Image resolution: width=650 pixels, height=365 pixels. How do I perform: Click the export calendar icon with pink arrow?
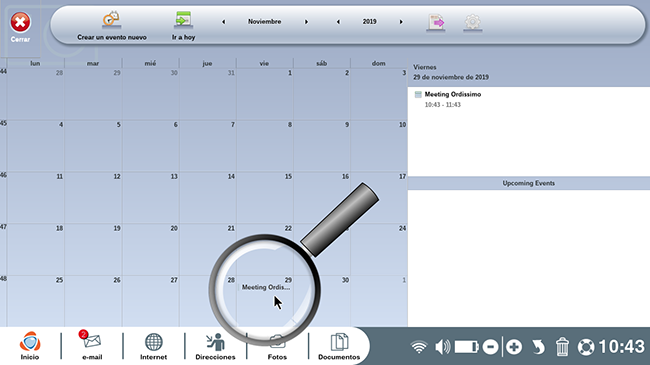click(x=436, y=23)
